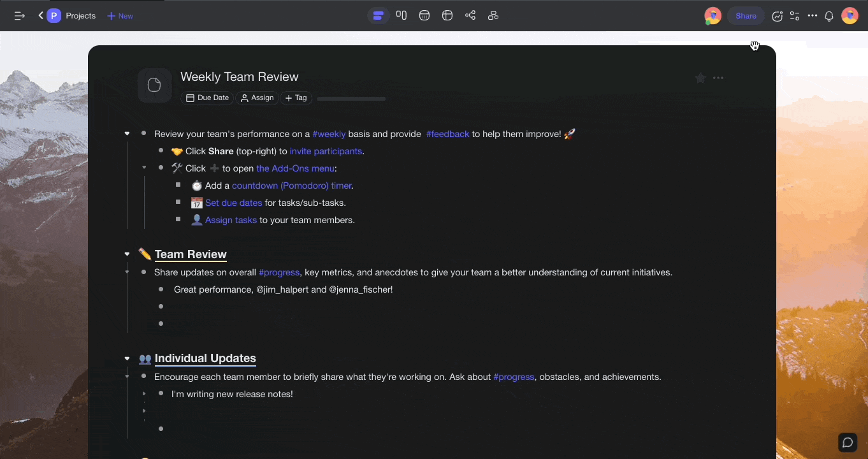Open the navigation sidebar hamburger icon
This screenshot has height=459, width=868.
click(20, 15)
